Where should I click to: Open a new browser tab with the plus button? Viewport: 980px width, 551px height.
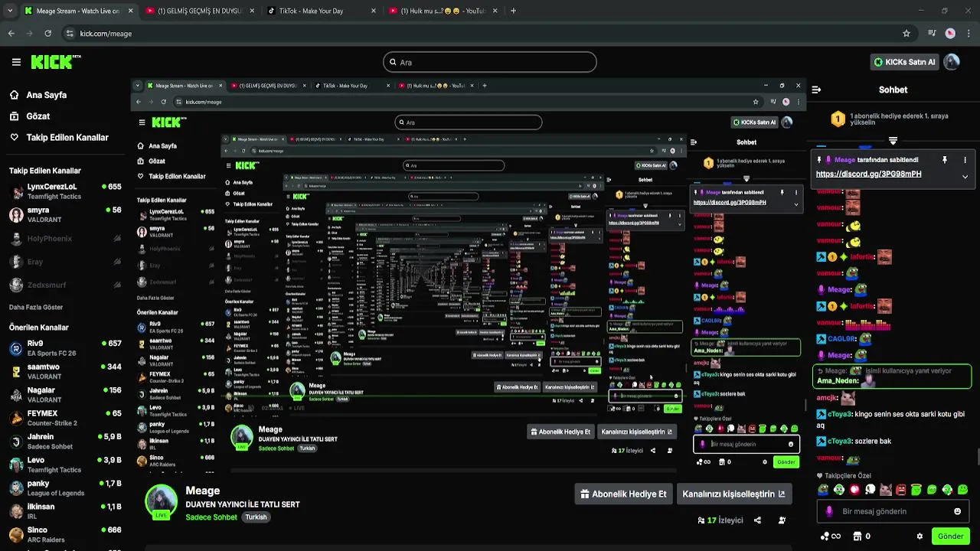pos(513,11)
